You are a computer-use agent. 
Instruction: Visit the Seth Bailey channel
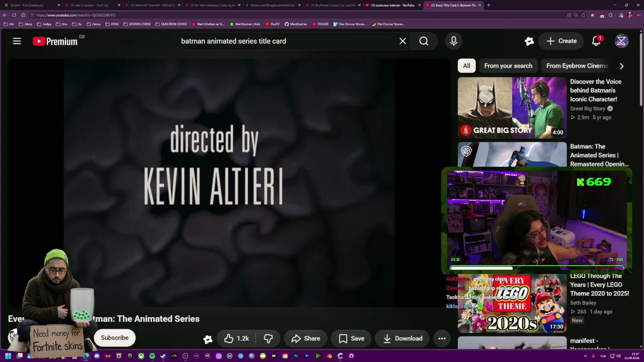(x=583, y=303)
